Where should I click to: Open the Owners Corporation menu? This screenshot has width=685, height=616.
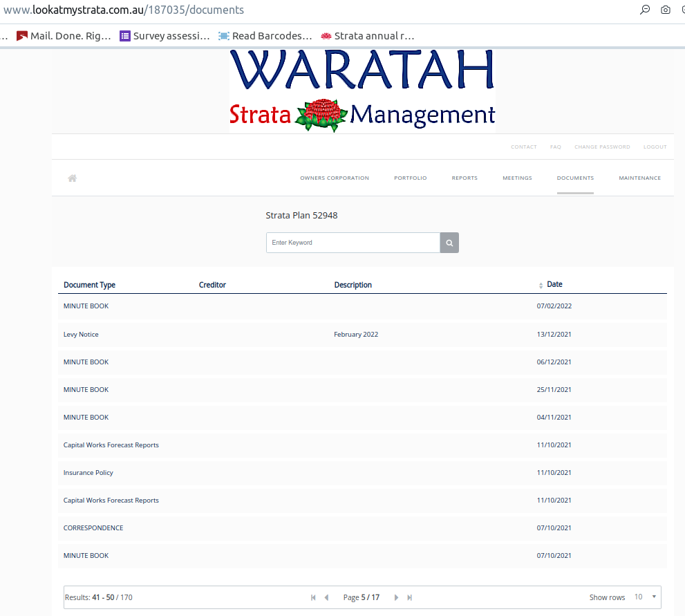pos(335,178)
